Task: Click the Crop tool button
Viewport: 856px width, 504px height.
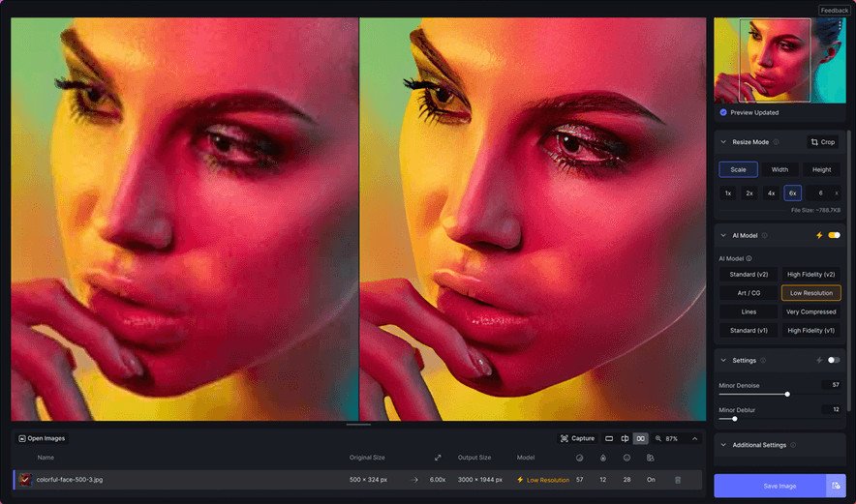Action: point(822,142)
